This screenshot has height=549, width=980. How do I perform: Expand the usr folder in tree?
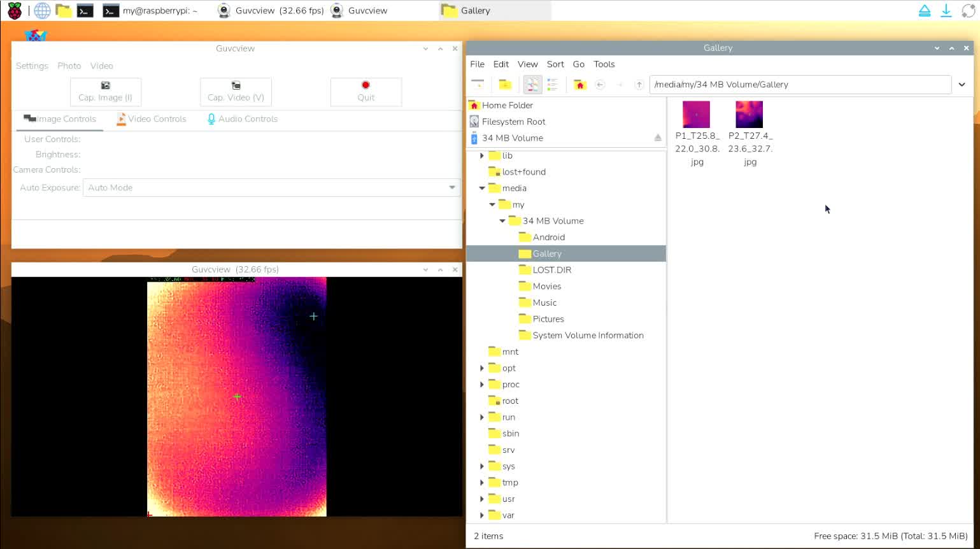coord(482,499)
